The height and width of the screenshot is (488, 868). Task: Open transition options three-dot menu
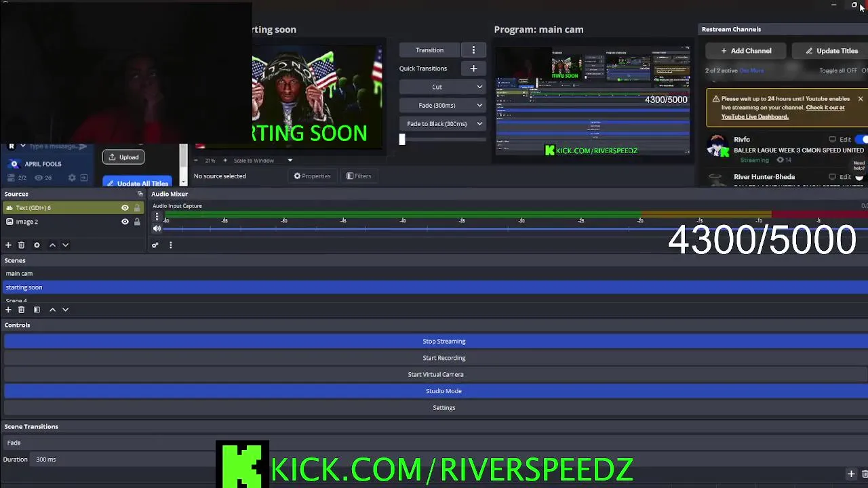pyautogui.click(x=473, y=50)
